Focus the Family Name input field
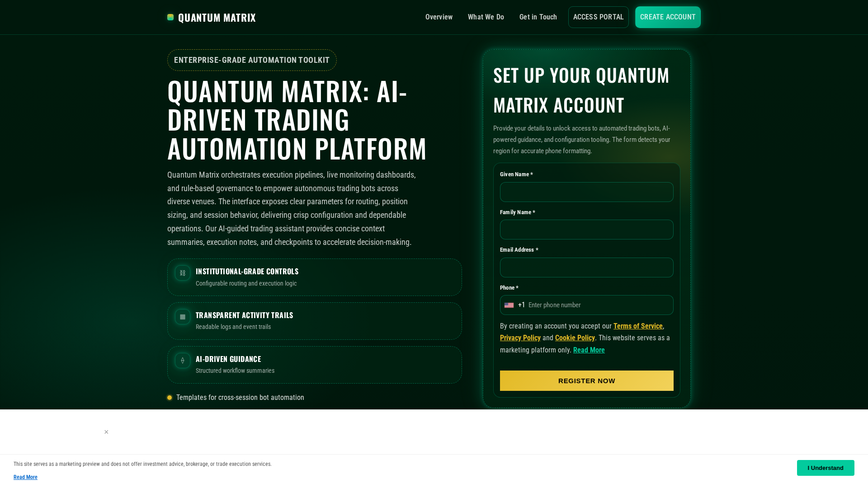 [x=586, y=230]
